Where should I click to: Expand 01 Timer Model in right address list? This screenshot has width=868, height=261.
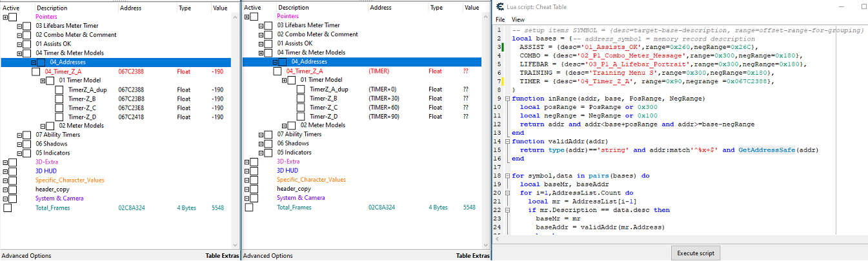(285, 80)
